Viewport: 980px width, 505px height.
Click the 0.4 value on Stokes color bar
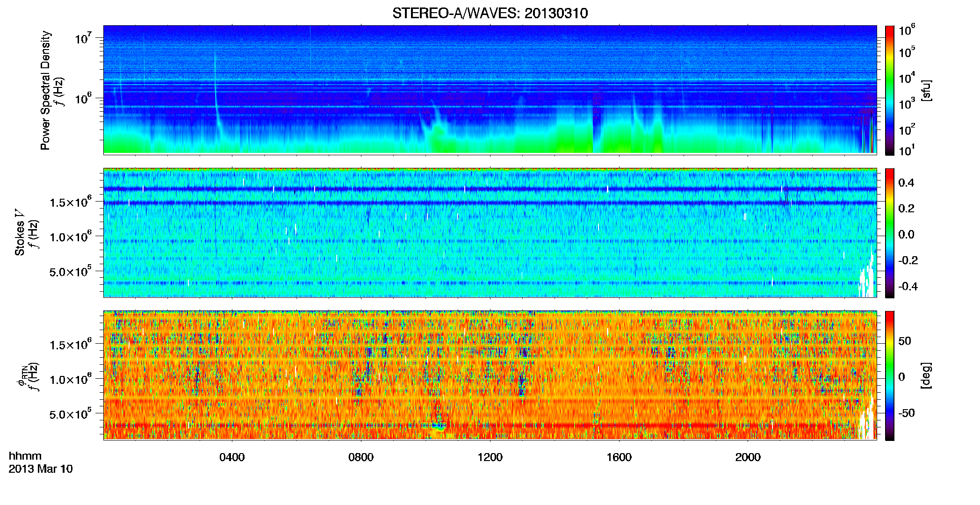point(906,183)
